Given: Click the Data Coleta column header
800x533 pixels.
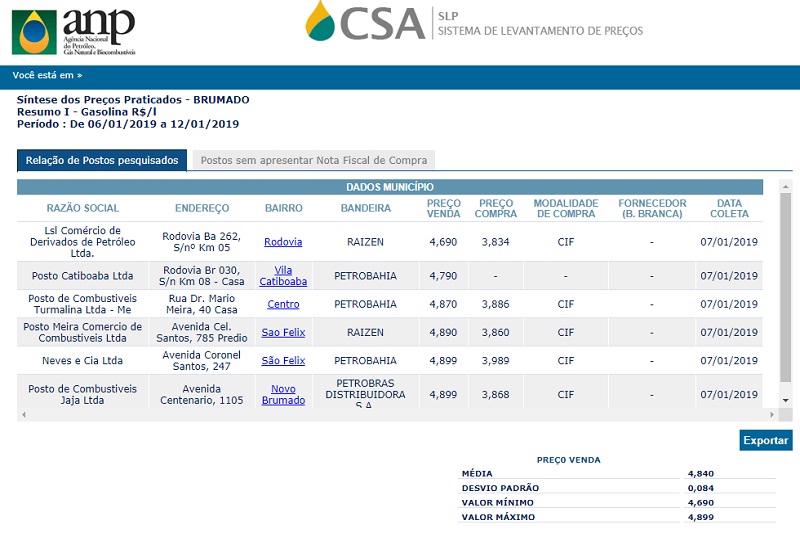Looking at the screenshot, I should click(729, 208).
